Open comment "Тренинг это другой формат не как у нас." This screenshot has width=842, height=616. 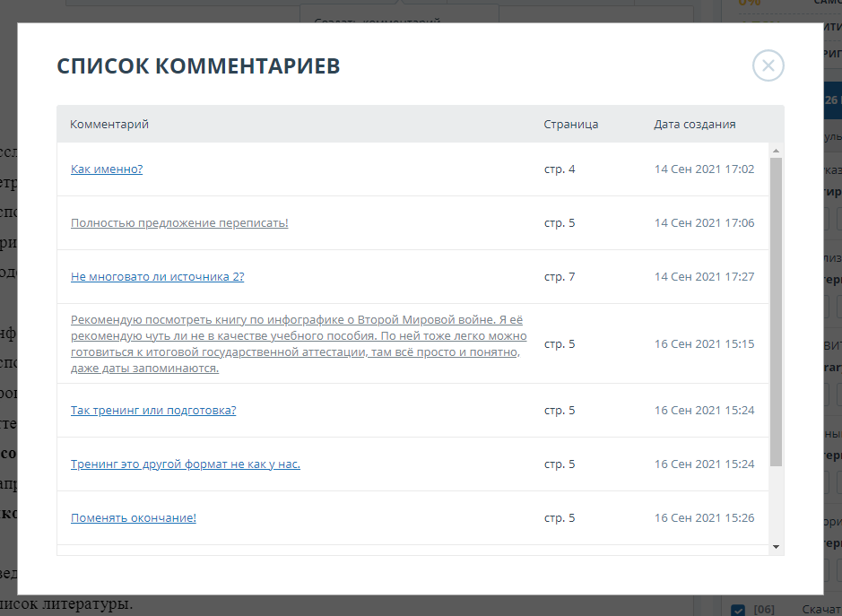click(x=185, y=464)
